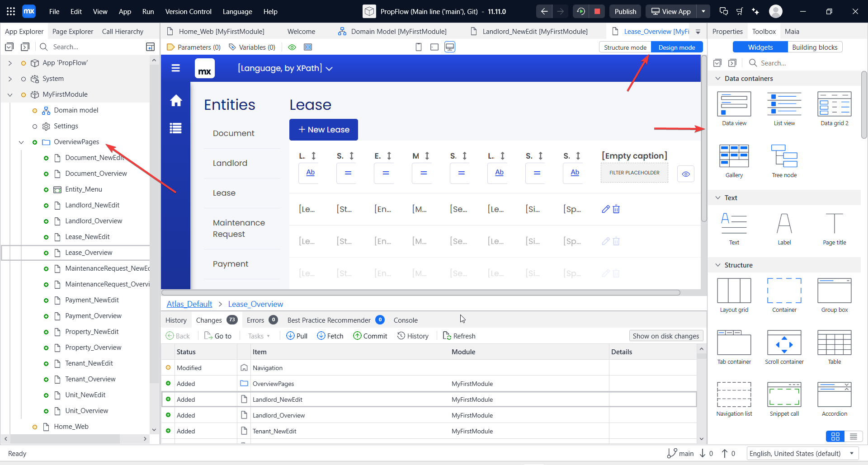This screenshot has width=868, height=465.
Task: Select the Building blocks toolbox view
Action: coord(815,47)
